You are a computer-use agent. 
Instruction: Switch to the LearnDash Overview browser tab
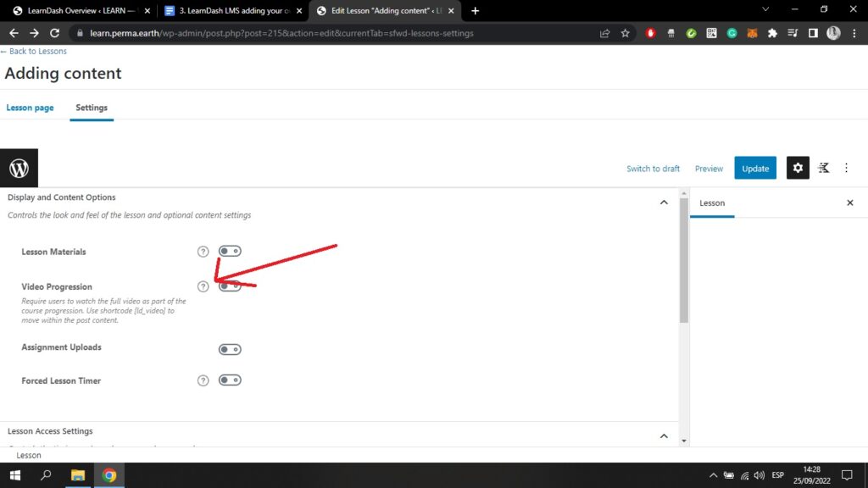76,11
